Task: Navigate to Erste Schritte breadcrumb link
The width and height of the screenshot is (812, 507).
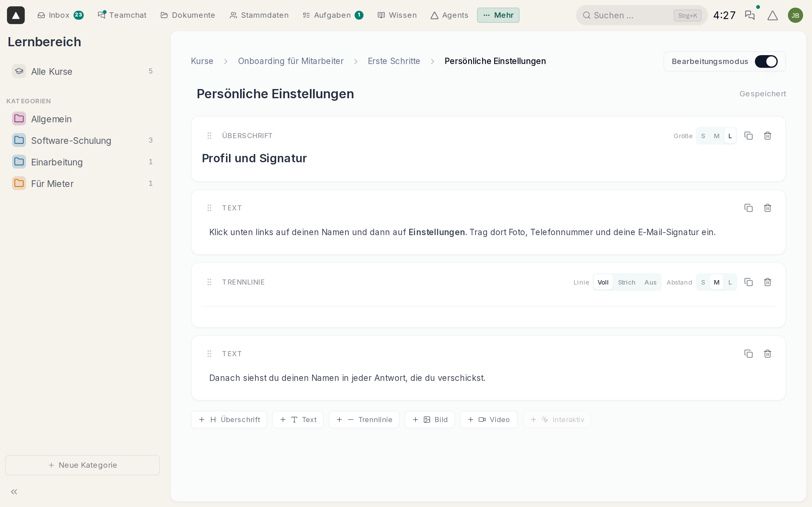Action: pyautogui.click(x=394, y=61)
